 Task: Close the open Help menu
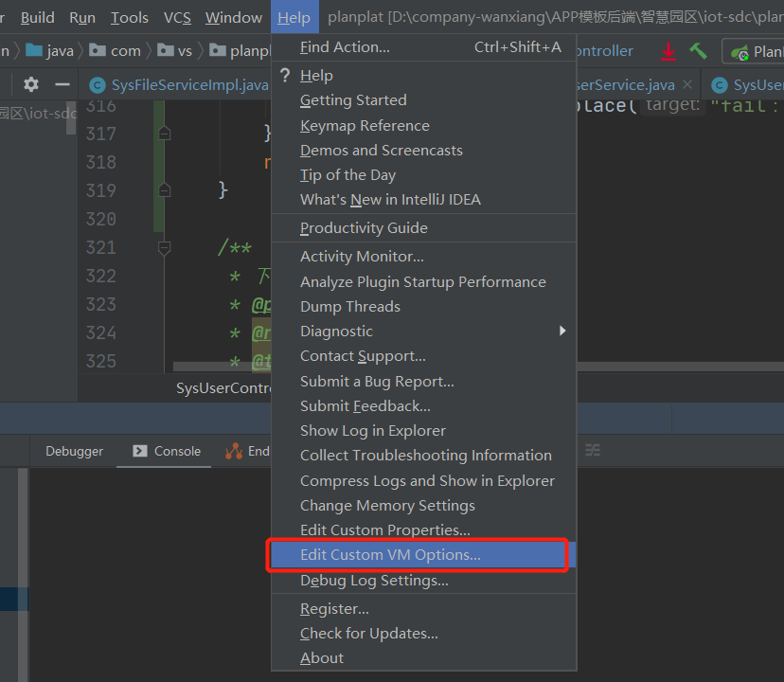294,17
